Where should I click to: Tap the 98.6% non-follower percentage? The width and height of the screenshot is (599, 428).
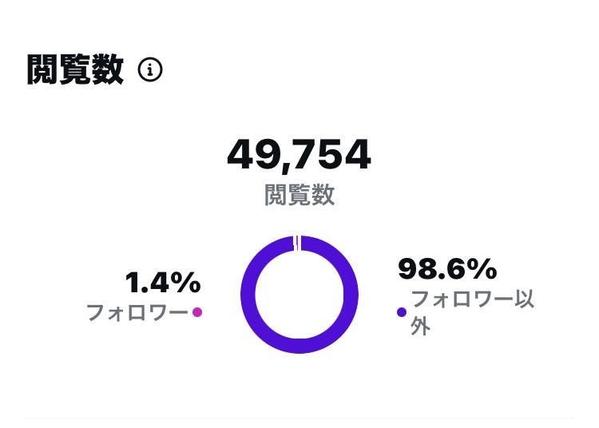447,269
